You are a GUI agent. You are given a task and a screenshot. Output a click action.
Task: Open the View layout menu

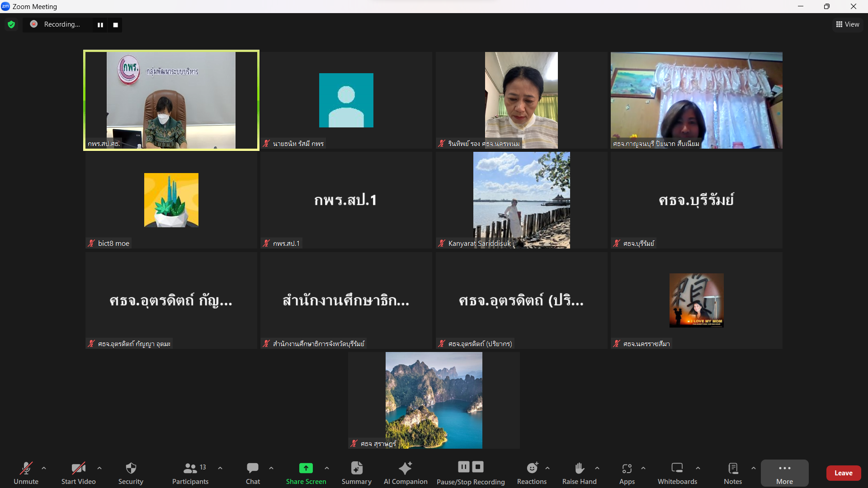(x=848, y=24)
